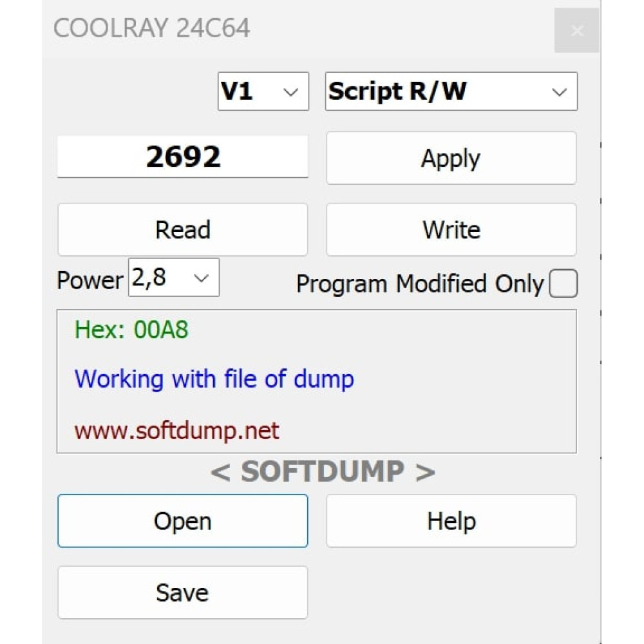Screen dimensions: 644x644
Task: Open the V1 version dropdown
Action: tap(263, 91)
